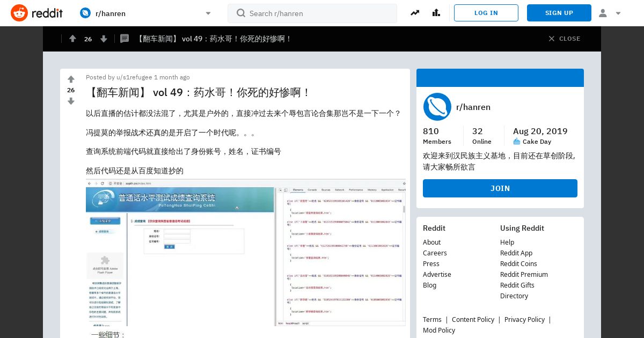Click the LOG IN button
This screenshot has width=644, height=338.
[486, 13]
